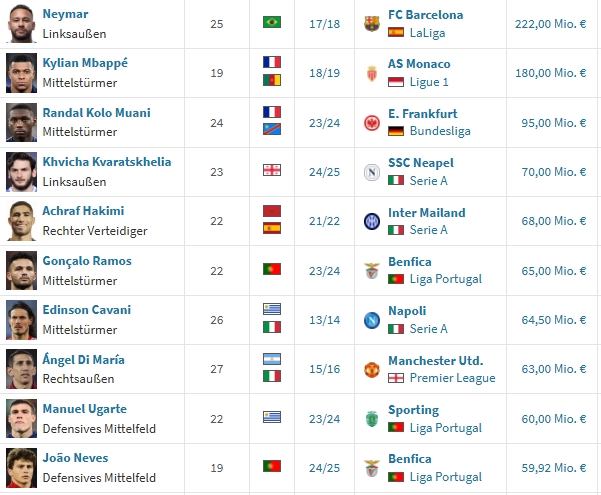Open Neymar's player profile link

coord(65,14)
